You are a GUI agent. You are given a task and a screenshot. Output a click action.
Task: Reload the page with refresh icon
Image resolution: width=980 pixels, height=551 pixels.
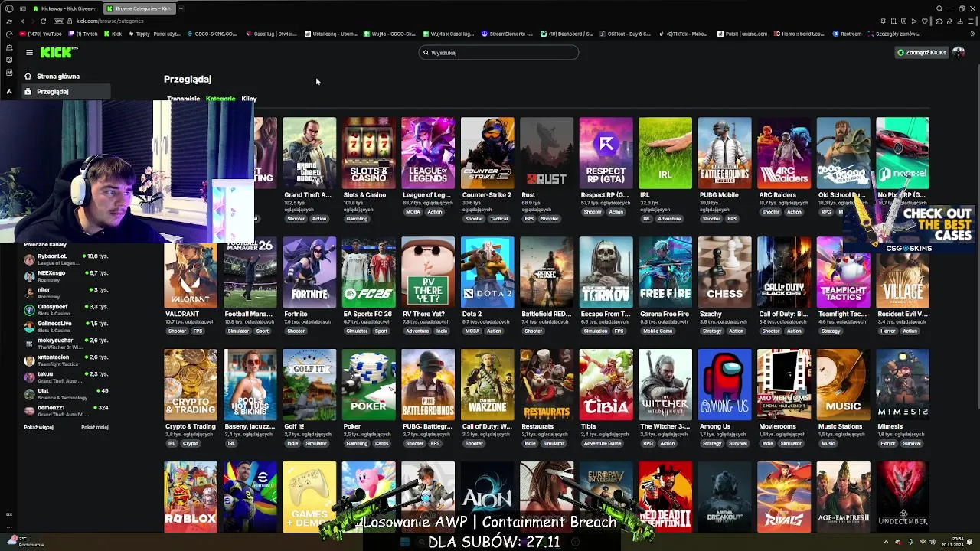(x=43, y=21)
